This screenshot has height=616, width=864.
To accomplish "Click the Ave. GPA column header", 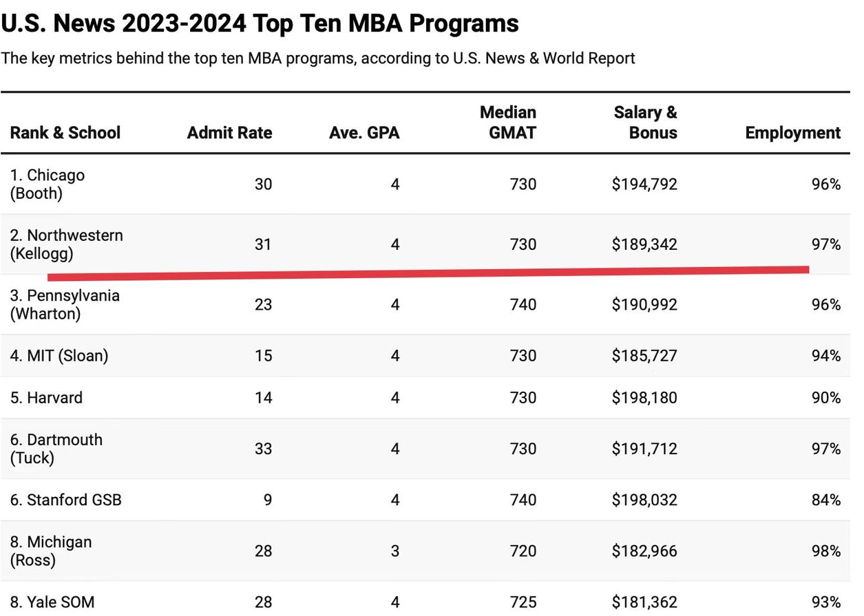I will pyautogui.click(x=364, y=132).
